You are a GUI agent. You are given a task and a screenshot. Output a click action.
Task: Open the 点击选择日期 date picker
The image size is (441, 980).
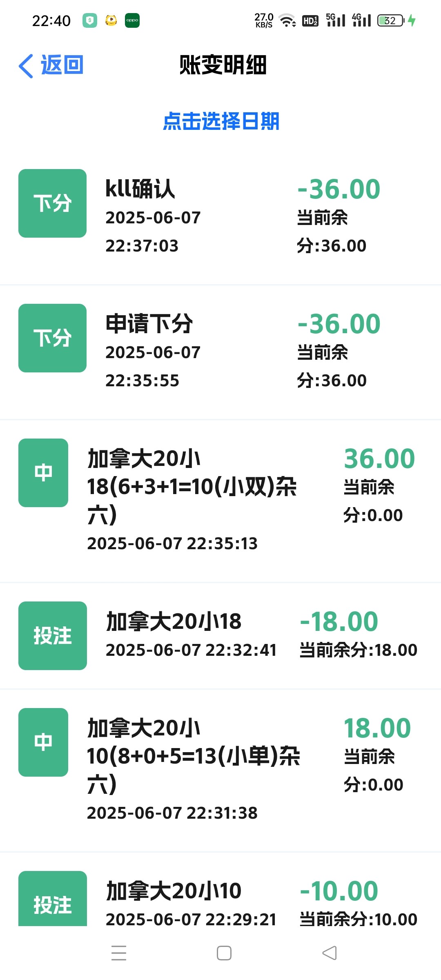tap(221, 121)
